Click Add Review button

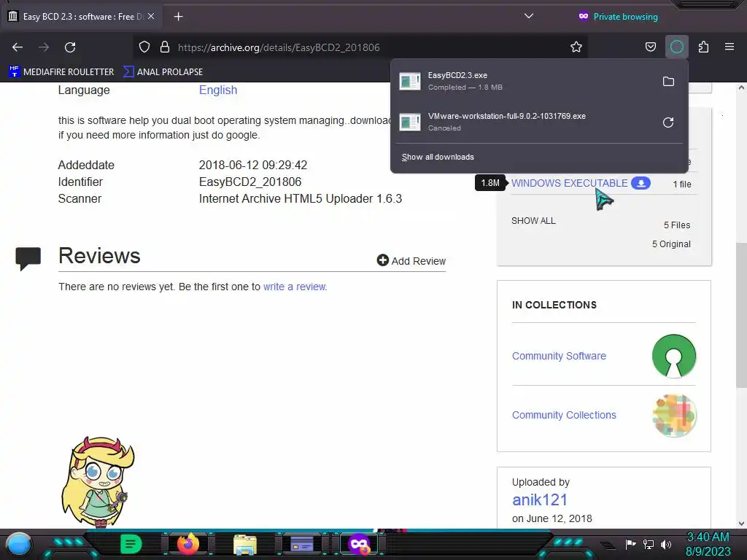pyautogui.click(x=411, y=260)
